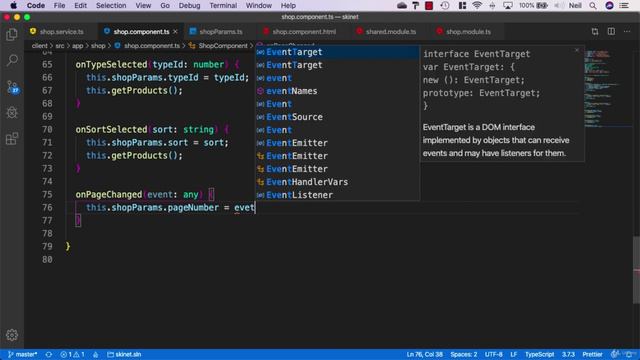The width and height of the screenshot is (640, 360).
Task: Open Problems via errors and warnings count
Action: [72, 354]
